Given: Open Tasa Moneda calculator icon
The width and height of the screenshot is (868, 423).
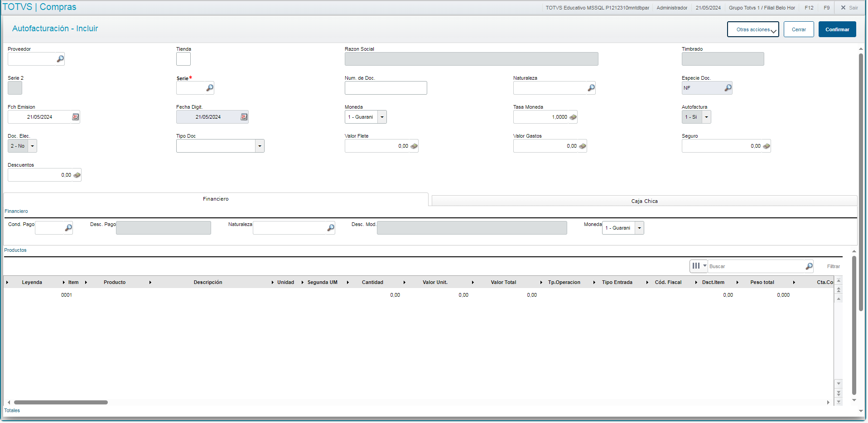Looking at the screenshot, I should pyautogui.click(x=573, y=117).
